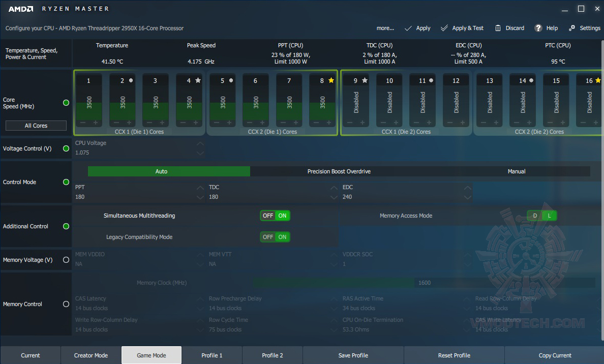Screen dimensions: 604x364
Task: Click minus icon on disabled core 12
Action: click(x=449, y=123)
